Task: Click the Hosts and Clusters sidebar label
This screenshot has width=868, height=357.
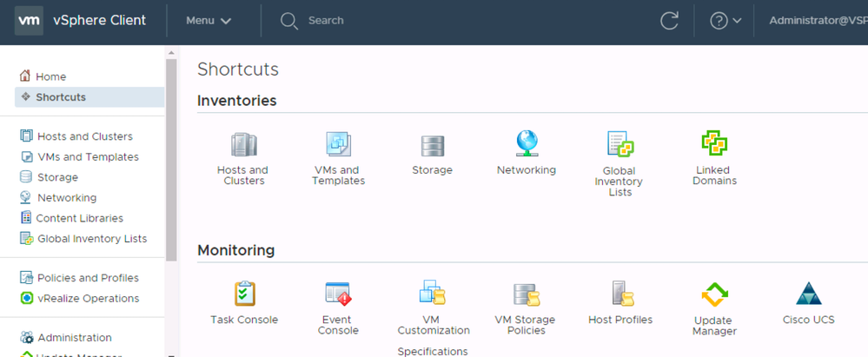Action: coord(85,136)
